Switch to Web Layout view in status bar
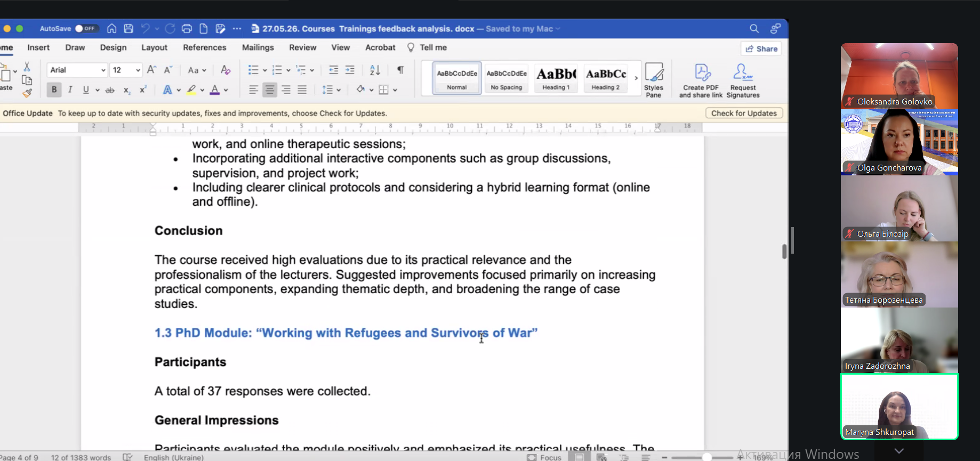This screenshot has width=980, height=461. click(601, 457)
